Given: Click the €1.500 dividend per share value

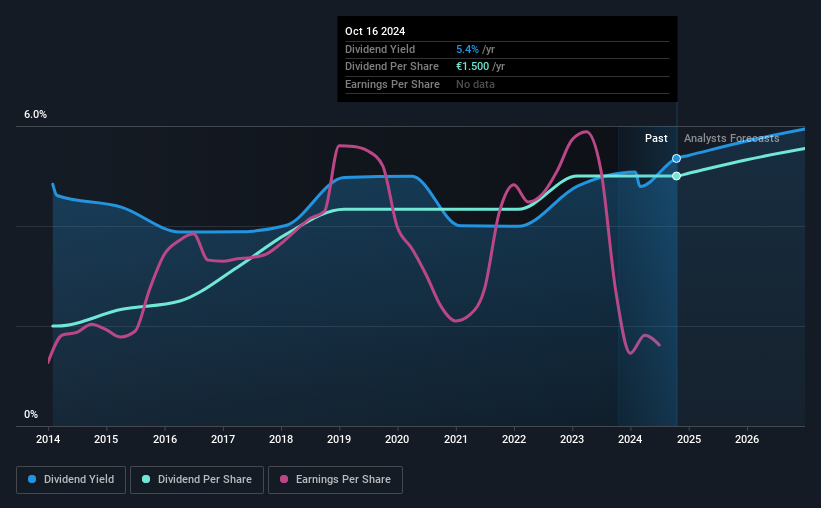Looking at the screenshot, I should [x=472, y=67].
